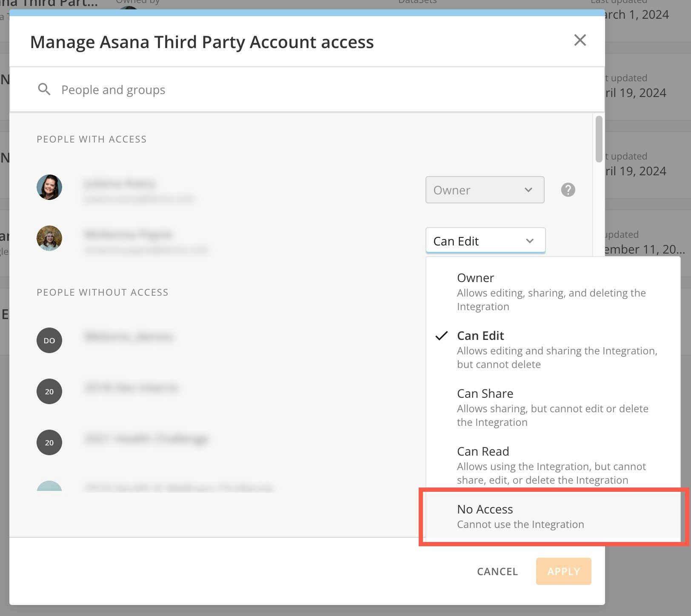Image resolution: width=691 pixels, height=616 pixels.
Task: Select the Can Edit permission option
Action: (x=553, y=350)
